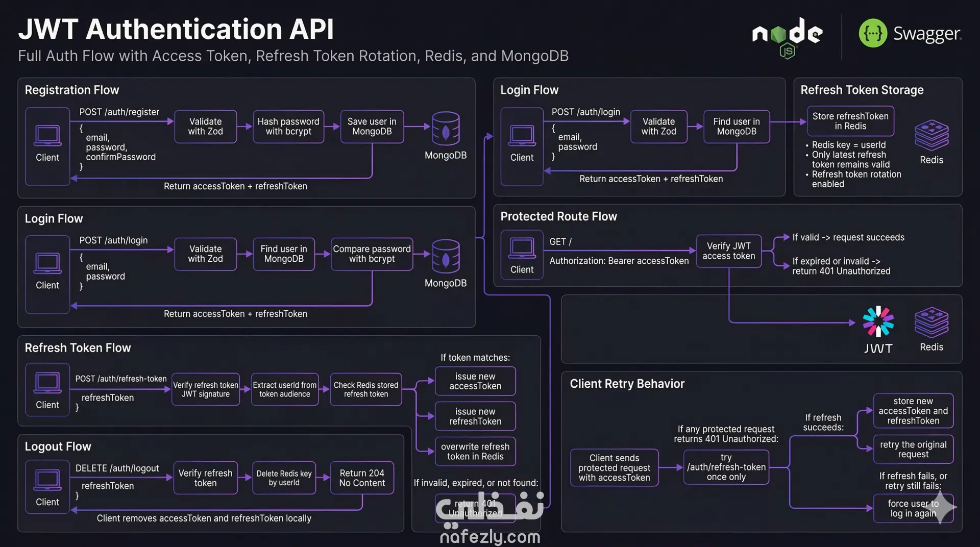
Task: Select the Client laptop icon in the right-hand Login Flow
Action: [x=522, y=136]
